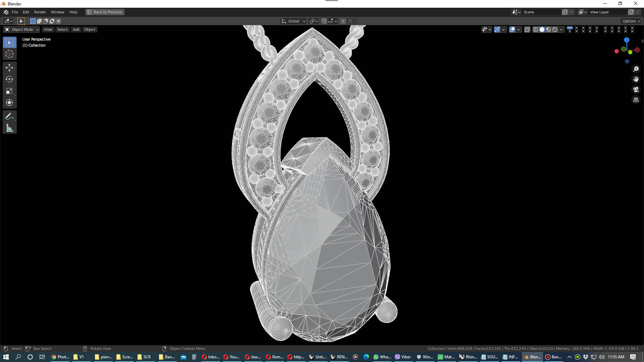Open the viewport View menu

click(x=48, y=29)
